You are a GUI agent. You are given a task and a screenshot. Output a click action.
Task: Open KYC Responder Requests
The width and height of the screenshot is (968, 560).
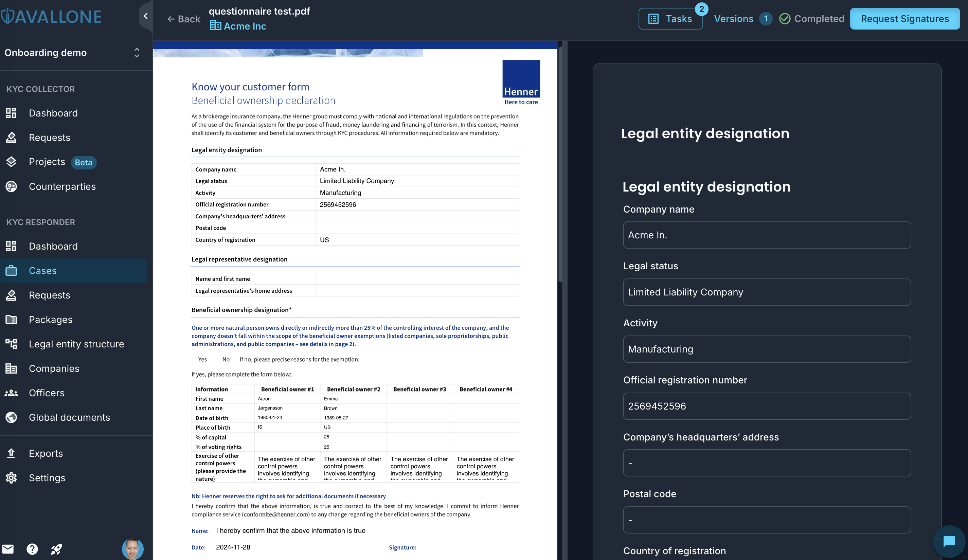(50, 295)
